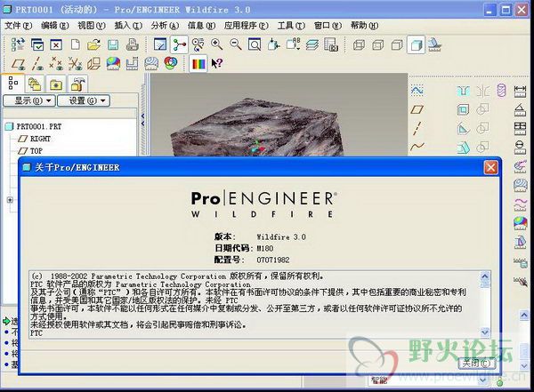
Task: Switch to the Favorites navigator tab
Action: point(56,84)
